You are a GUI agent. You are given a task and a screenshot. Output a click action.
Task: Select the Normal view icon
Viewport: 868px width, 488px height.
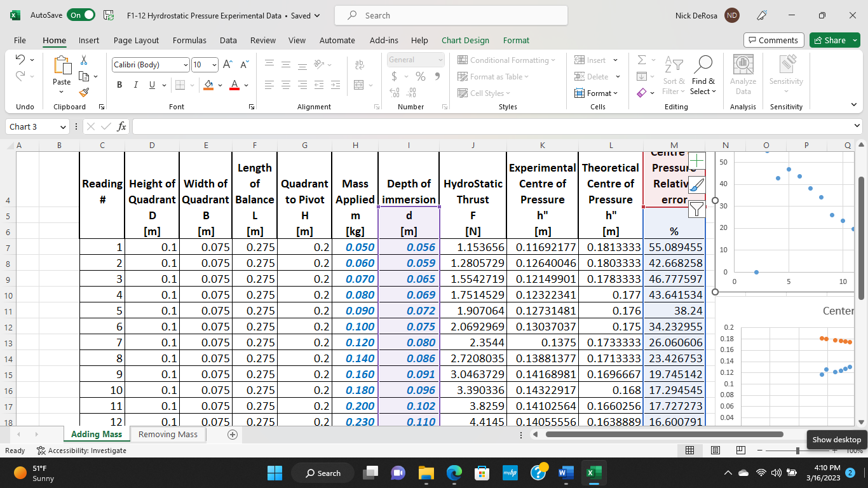(689, 451)
